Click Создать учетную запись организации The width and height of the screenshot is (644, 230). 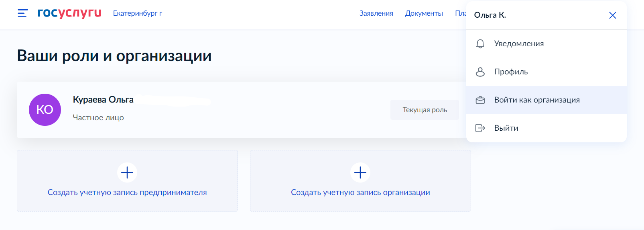360,192
